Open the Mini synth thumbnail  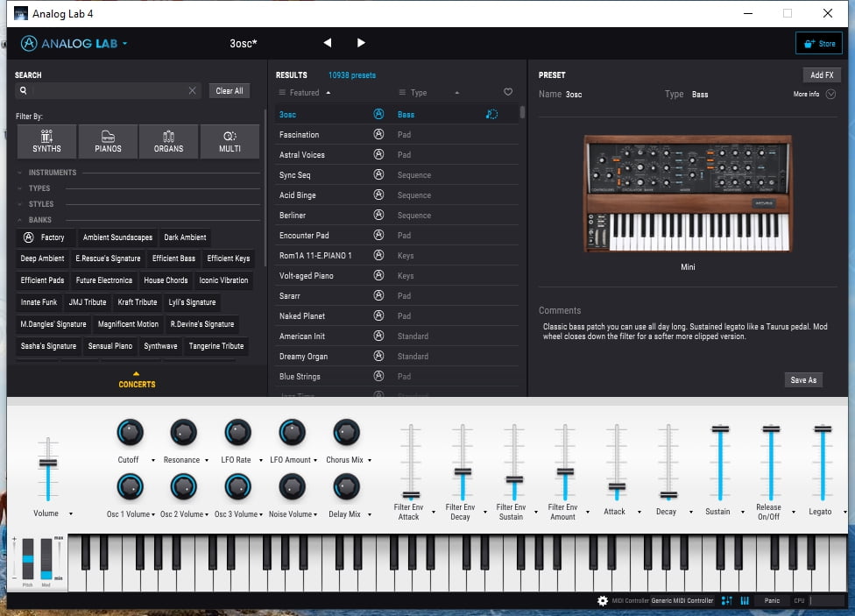pos(688,193)
